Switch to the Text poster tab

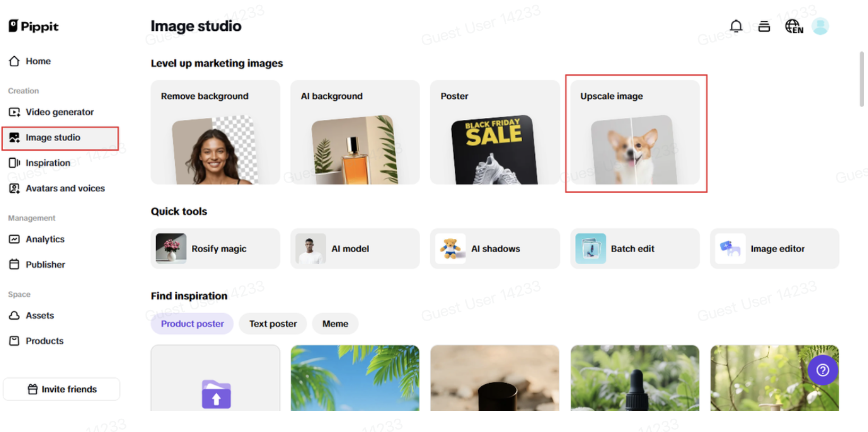pyautogui.click(x=273, y=324)
